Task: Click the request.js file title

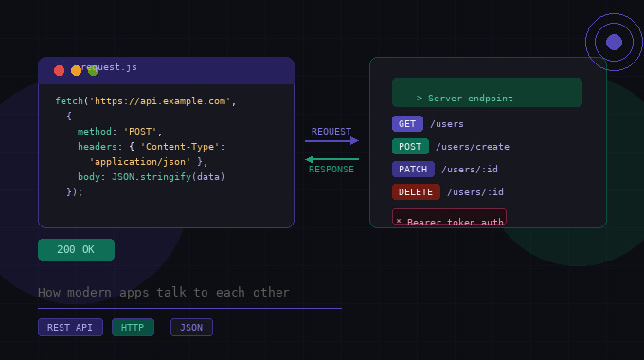Action: (109, 67)
